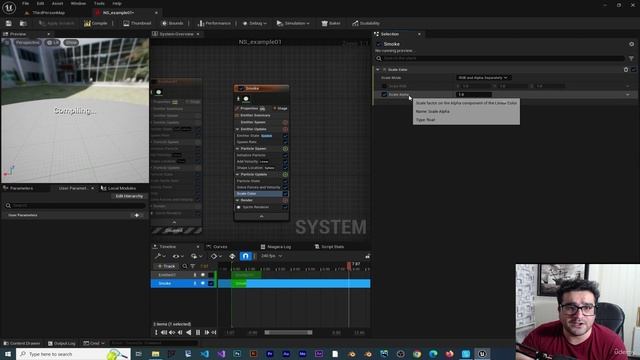Viewport: 640px width, 360px height.
Task: Select the Solve Forces and Velocity module
Action: [259, 187]
